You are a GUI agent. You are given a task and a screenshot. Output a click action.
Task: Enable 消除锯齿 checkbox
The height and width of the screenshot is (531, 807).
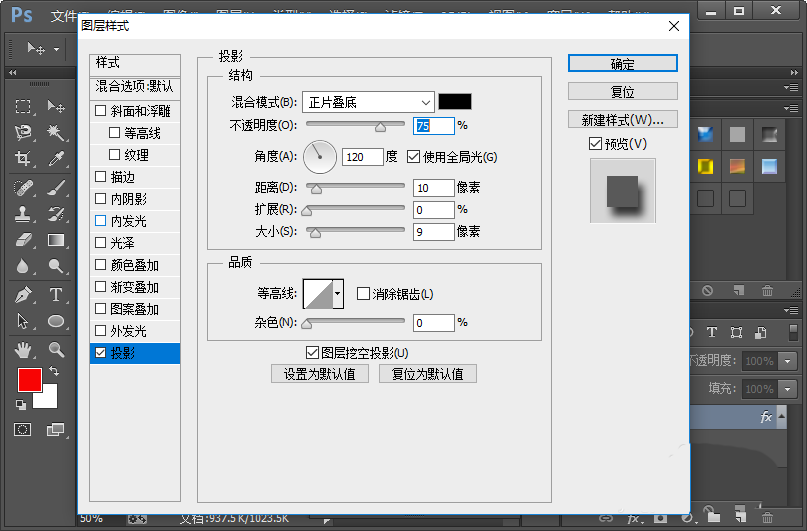pyautogui.click(x=363, y=293)
